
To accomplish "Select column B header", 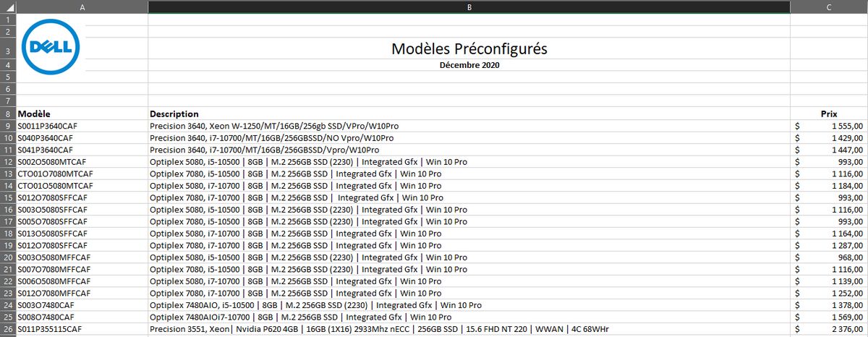I will point(469,7).
